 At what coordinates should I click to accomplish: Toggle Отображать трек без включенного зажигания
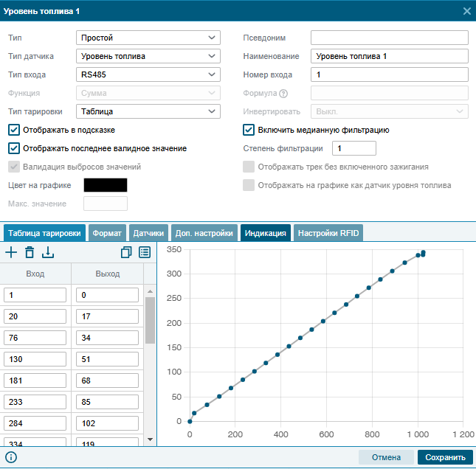(249, 167)
